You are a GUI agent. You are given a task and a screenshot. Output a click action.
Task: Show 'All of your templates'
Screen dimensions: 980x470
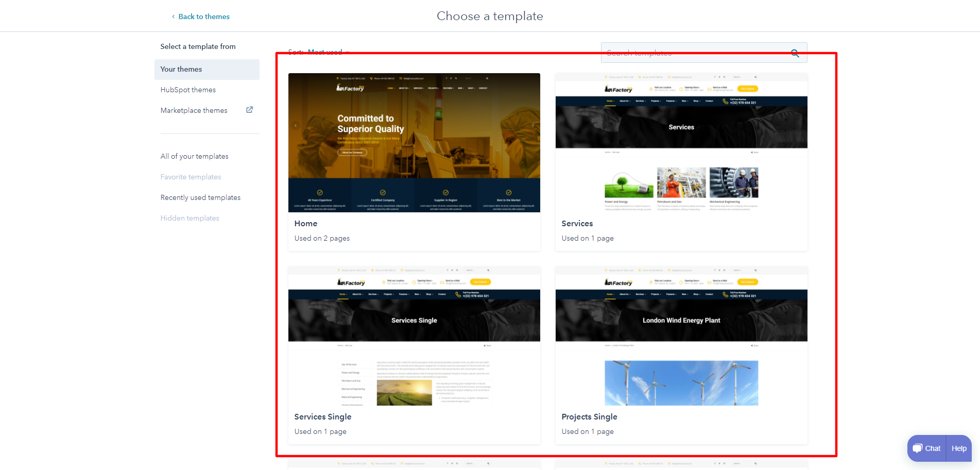tap(194, 156)
